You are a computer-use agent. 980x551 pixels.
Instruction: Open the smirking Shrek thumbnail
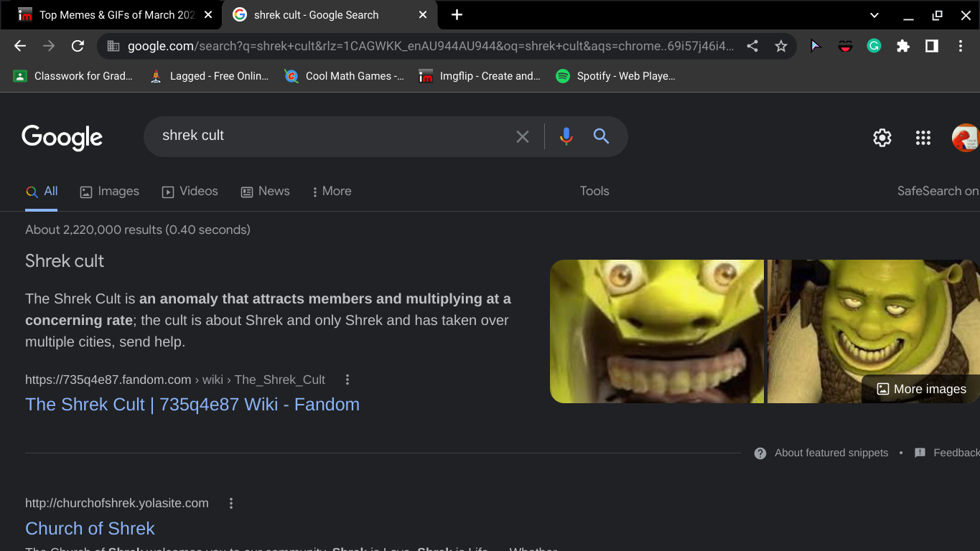[874, 331]
